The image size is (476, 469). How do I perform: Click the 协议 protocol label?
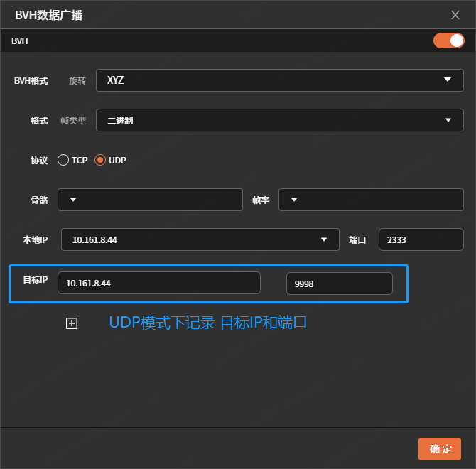point(39,161)
